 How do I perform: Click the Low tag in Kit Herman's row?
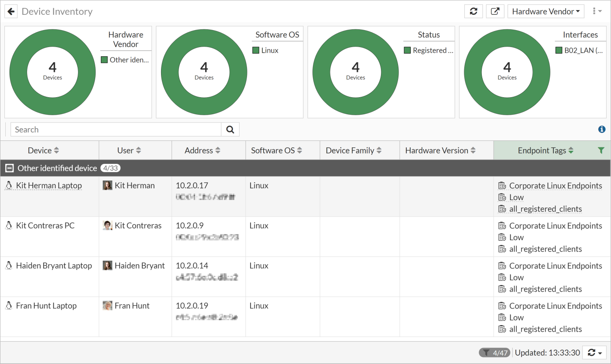516,197
